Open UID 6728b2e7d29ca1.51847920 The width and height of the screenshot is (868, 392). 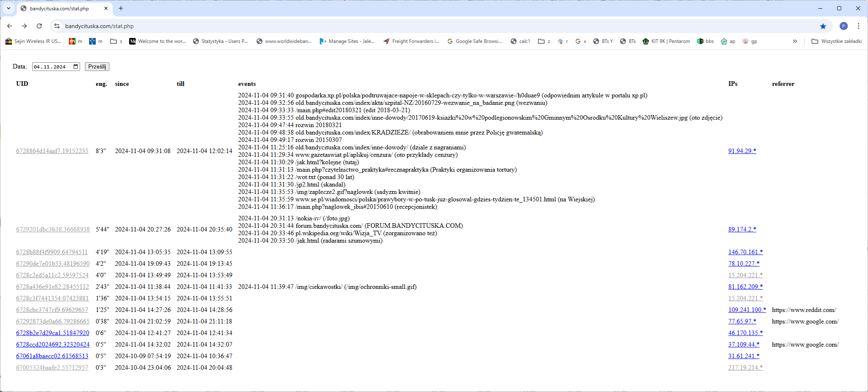(53, 333)
